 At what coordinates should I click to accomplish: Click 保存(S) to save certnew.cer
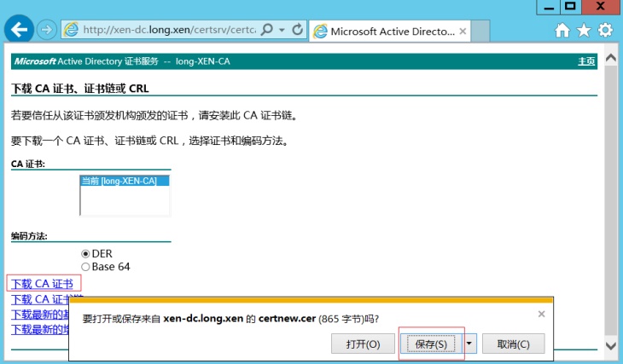coord(431,344)
